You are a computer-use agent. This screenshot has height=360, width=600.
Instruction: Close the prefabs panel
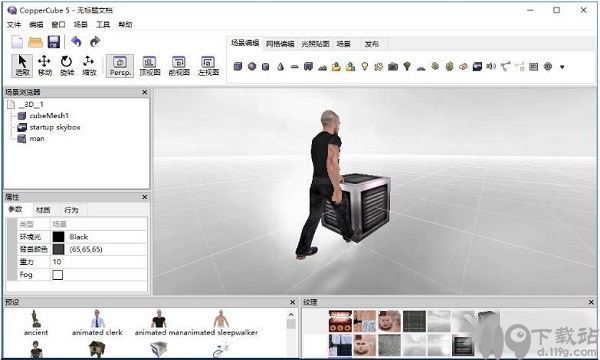293,302
